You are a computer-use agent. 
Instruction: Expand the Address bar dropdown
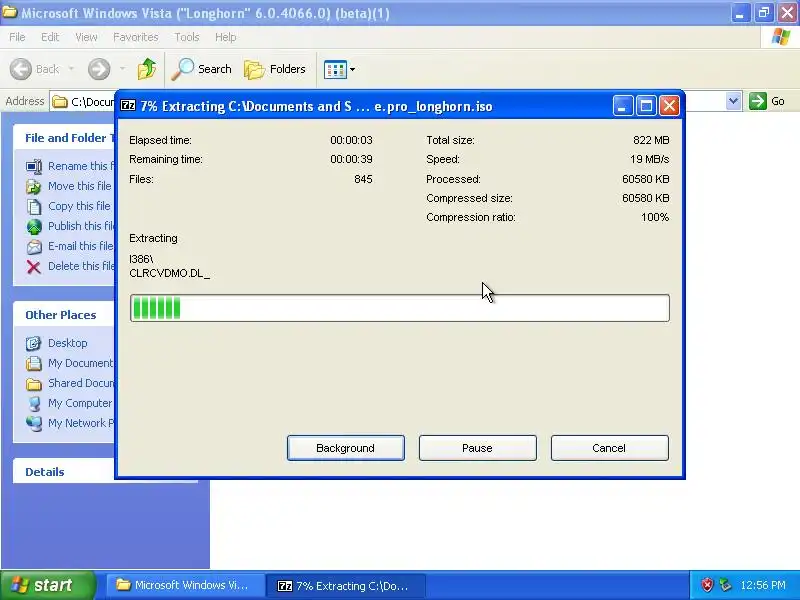tap(733, 101)
